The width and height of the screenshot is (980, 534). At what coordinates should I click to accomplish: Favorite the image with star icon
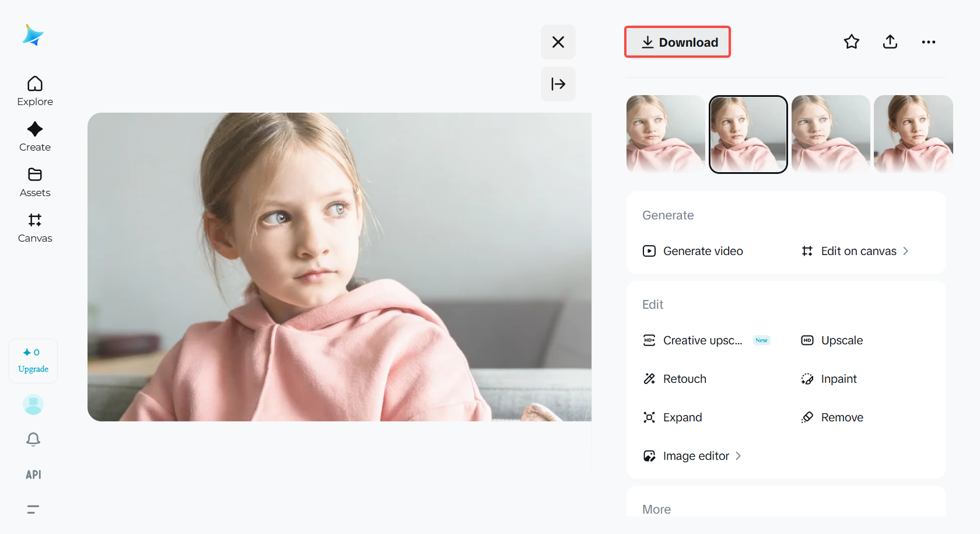pyautogui.click(x=852, y=42)
